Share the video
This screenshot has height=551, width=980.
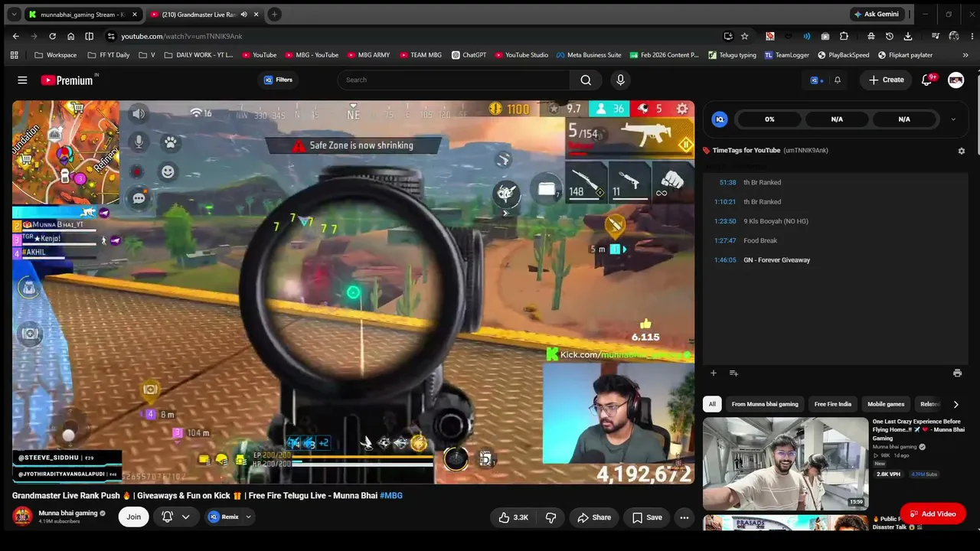pyautogui.click(x=594, y=517)
